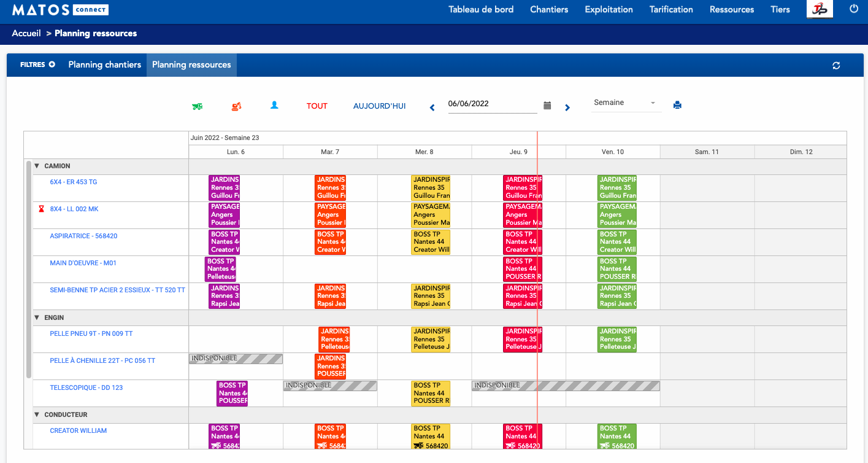Collapse the CONDUCTEUR group

37,414
